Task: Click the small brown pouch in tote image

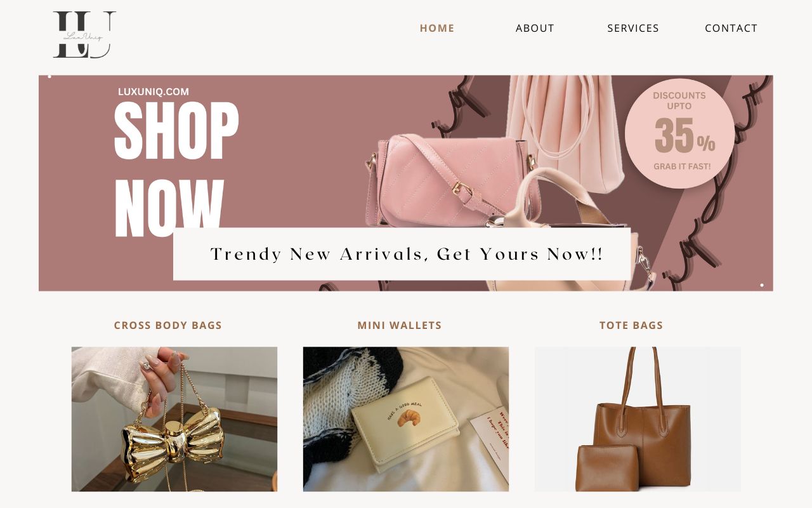Action: coord(607,468)
